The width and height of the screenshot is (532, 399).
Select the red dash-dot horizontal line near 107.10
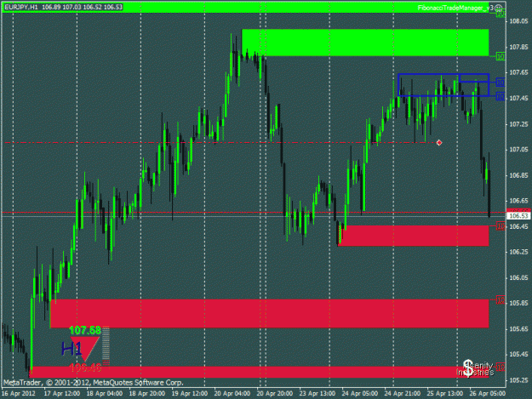[x=220, y=143]
